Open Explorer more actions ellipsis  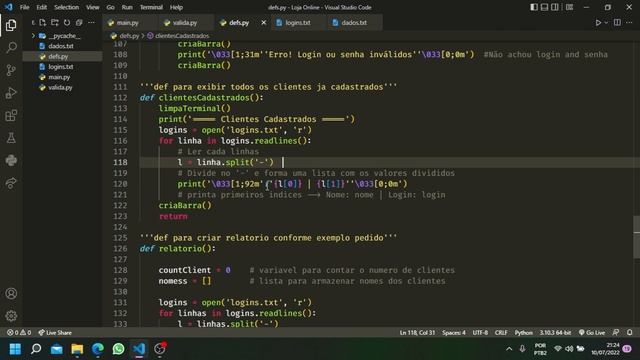tap(91, 22)
